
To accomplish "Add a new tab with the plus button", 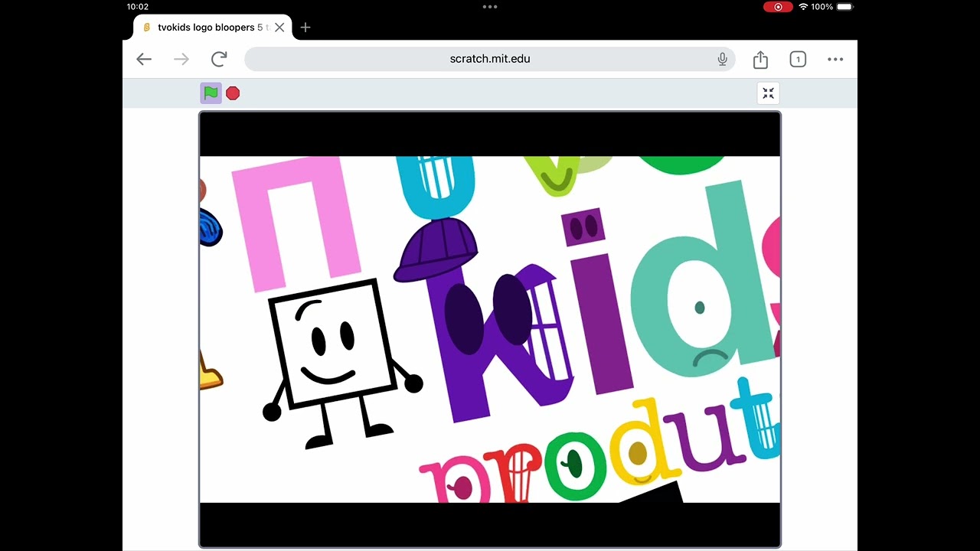I will coord(305,28).
